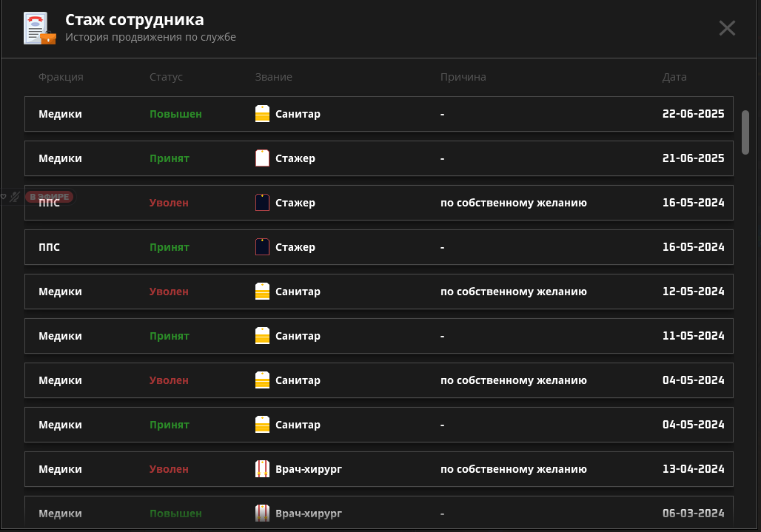The width and height of the screenshot is (761, 532).
Task: Click the В ЭФИРЕ live badge
Action: click(50, 197)
